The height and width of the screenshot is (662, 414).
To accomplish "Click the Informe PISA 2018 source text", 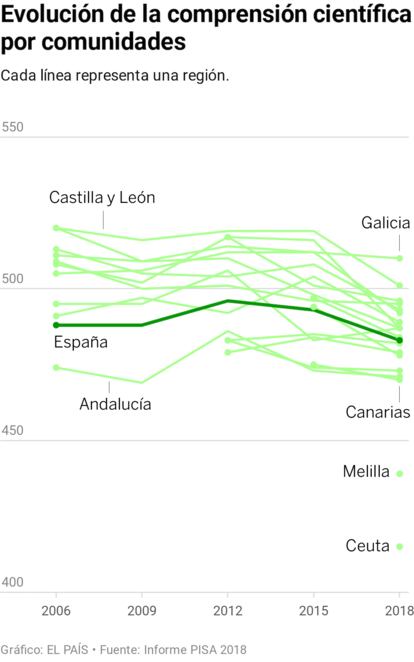I will tap(195, 649).
